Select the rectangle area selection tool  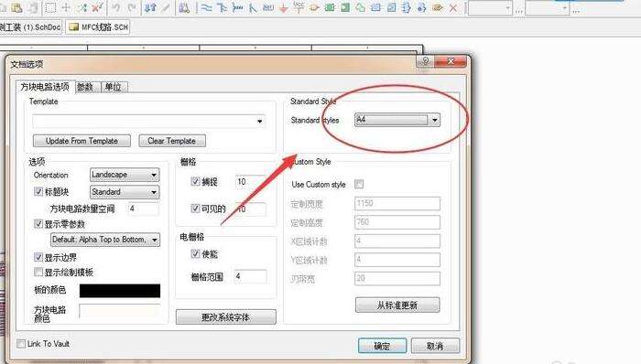(x=50, y=7)
